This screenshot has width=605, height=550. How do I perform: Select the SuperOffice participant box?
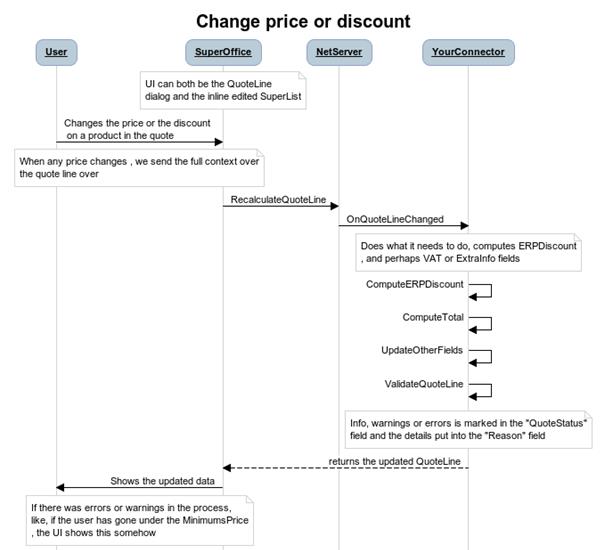coord(223,52)
